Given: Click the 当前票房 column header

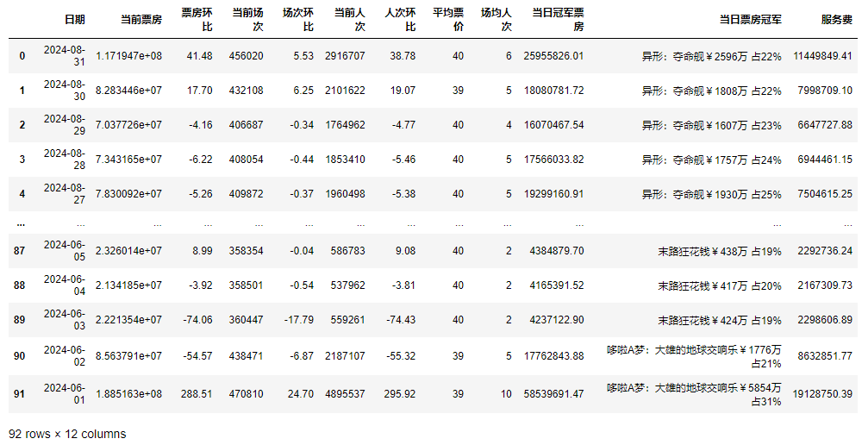Looking at the screenshot, I should tap(141, 19).
